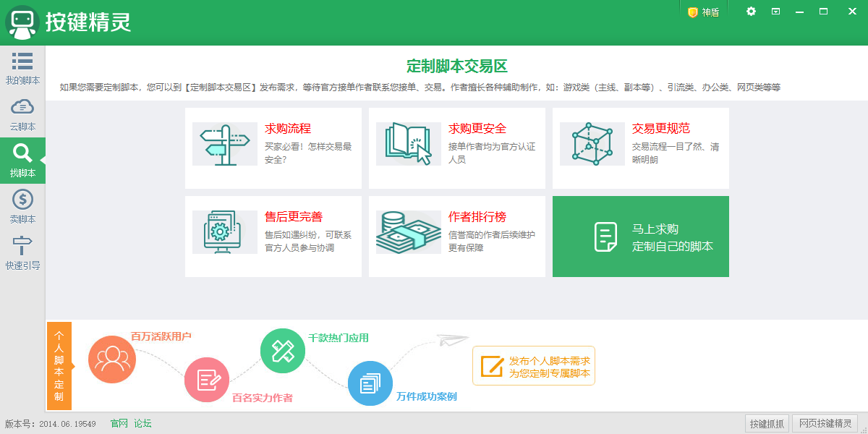This screenshot has width=868, height=434.
Task: Click document icon on 马上求购 button
Action: click(x=606, y=237)
